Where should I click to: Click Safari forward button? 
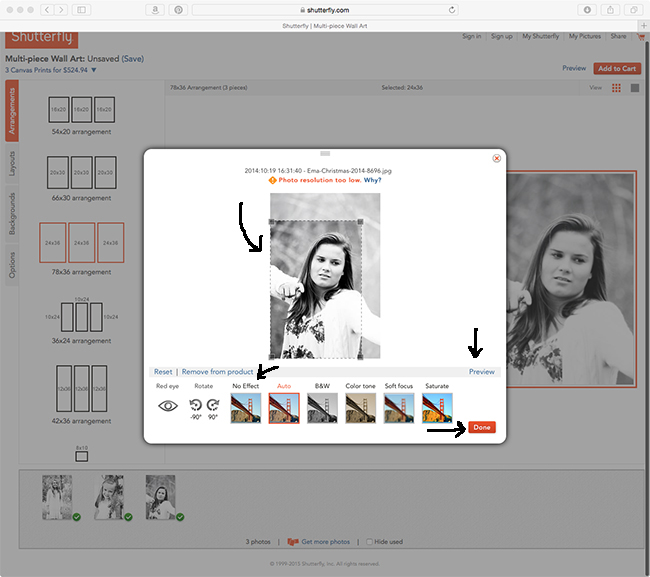[61, 10]
